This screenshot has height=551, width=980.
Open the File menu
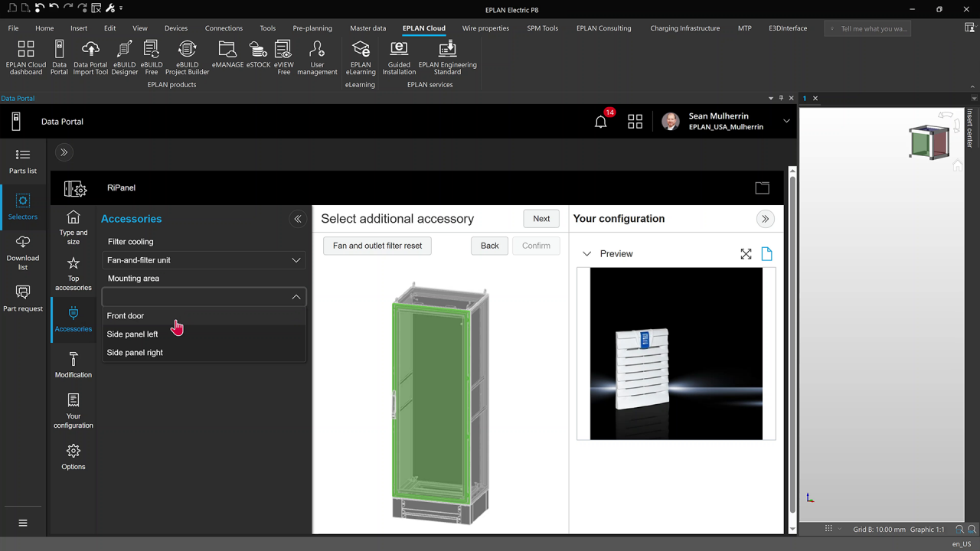pyautogui.click(x=13, y=28)
